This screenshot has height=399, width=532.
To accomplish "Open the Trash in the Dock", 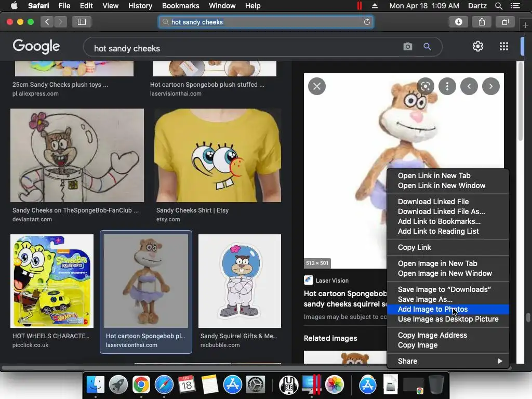I will 436,384.
